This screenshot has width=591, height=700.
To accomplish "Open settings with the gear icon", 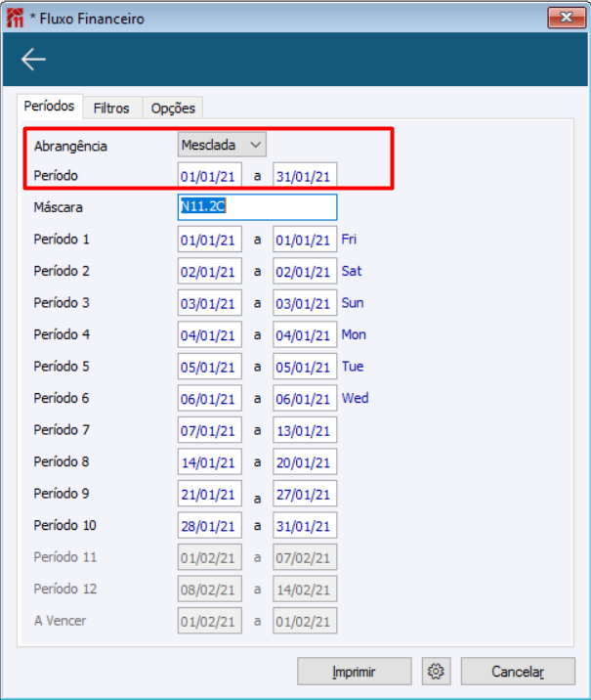I will click(x=436, y=671).
